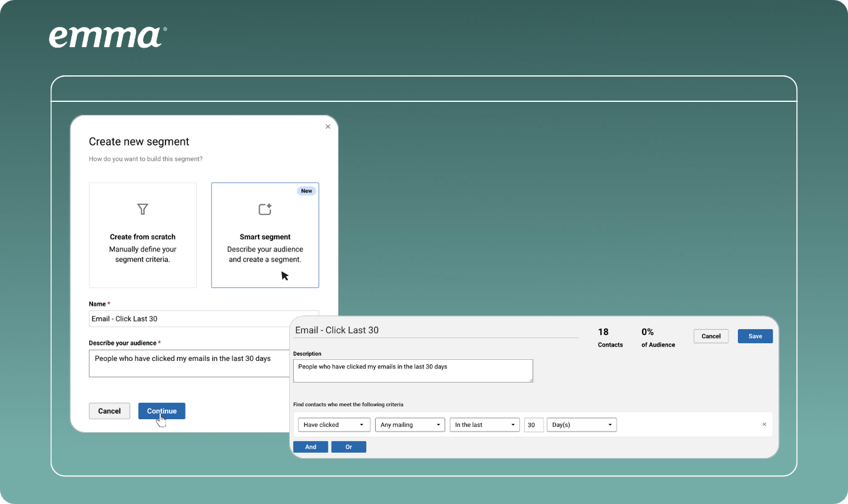848x504 pixels.
Task: Cancel editing in the segment editor panel
Action: [x=711, y=336]
